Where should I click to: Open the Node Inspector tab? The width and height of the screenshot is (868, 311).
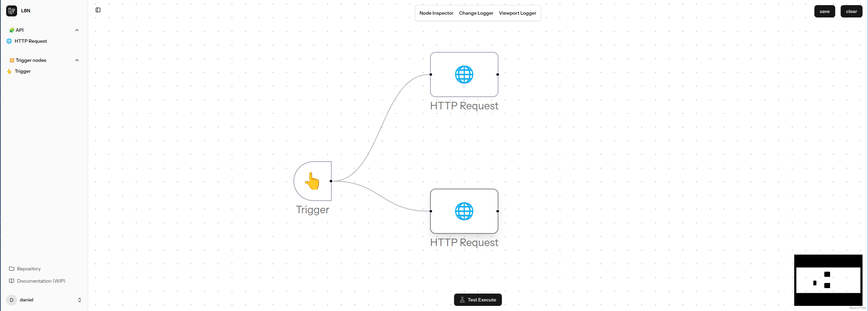[436, 13]
